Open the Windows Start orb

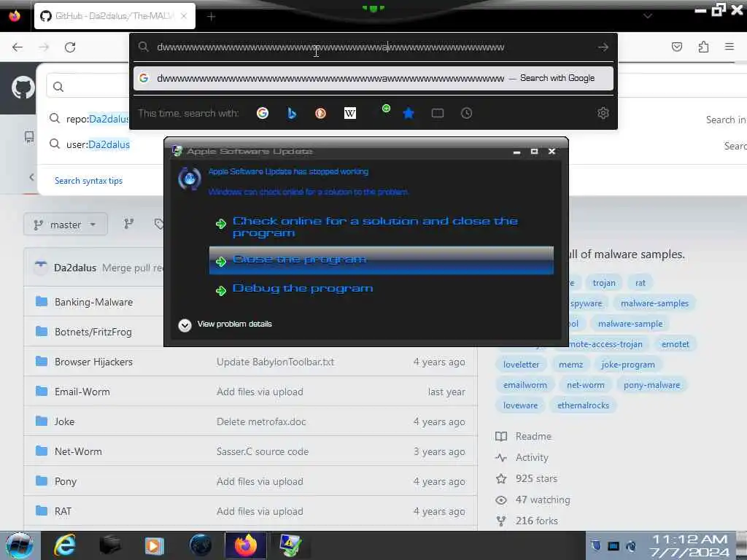pos(20,545)
